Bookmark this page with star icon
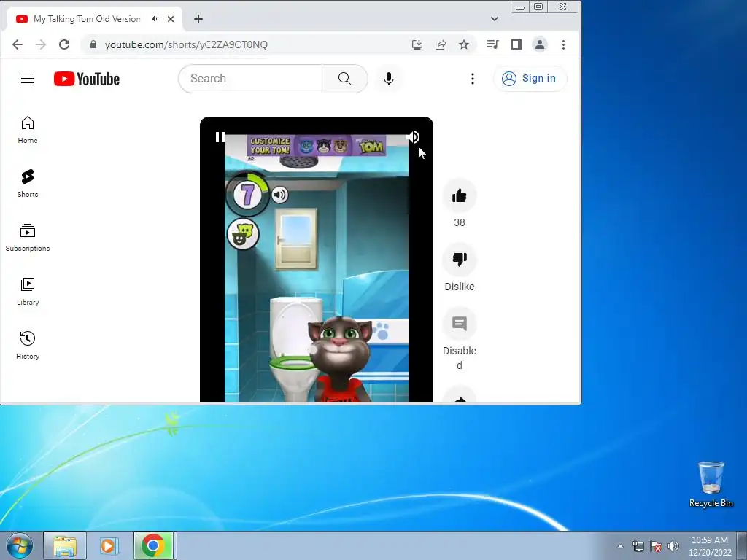Viewport: 747px width, 560px height. click(x=464, y=44)
